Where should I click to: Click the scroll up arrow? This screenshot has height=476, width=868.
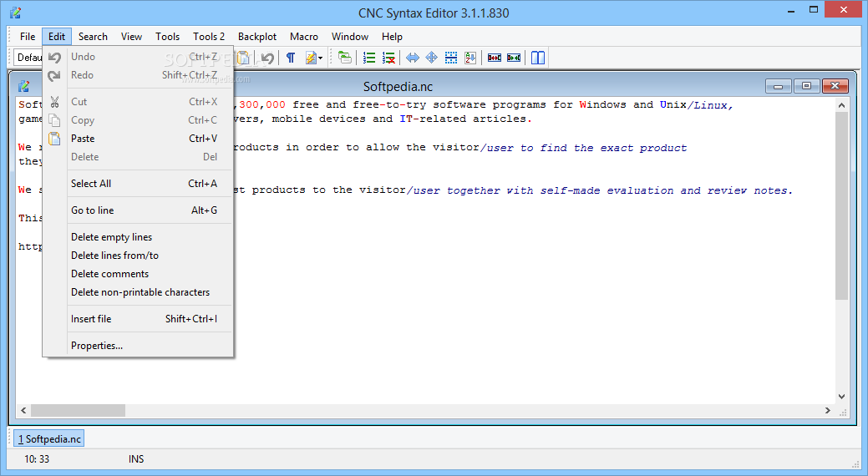pyautogui.click(x=841, y=105)
